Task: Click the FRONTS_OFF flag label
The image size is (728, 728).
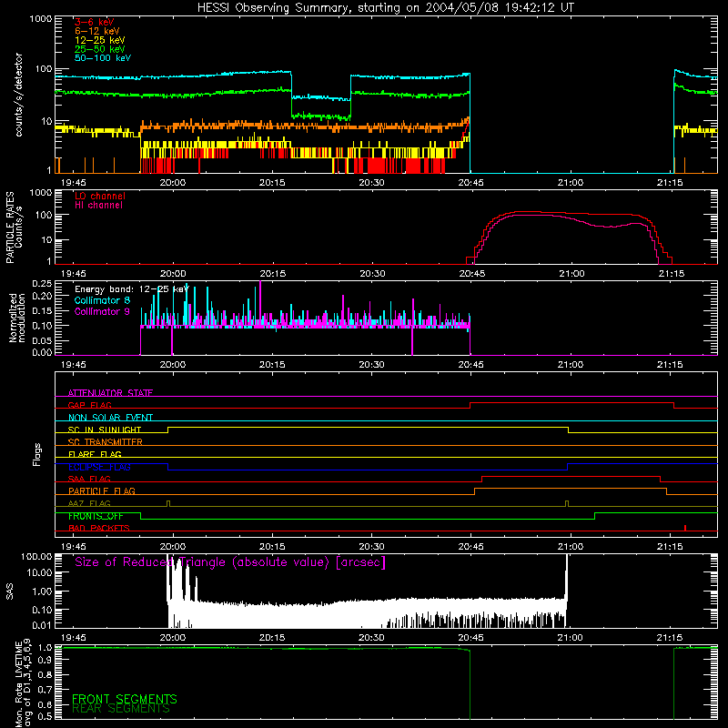Action: coord(96,516)
